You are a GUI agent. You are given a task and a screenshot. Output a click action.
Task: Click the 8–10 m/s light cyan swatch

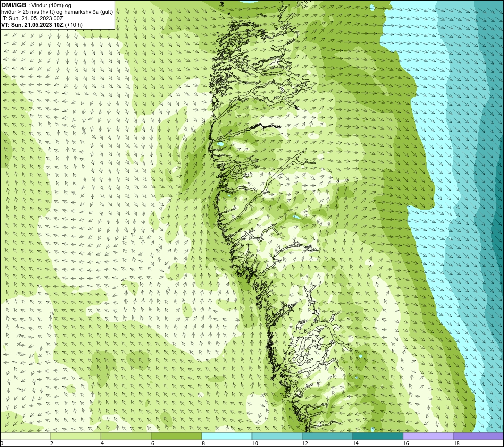(x=227, y=436)
